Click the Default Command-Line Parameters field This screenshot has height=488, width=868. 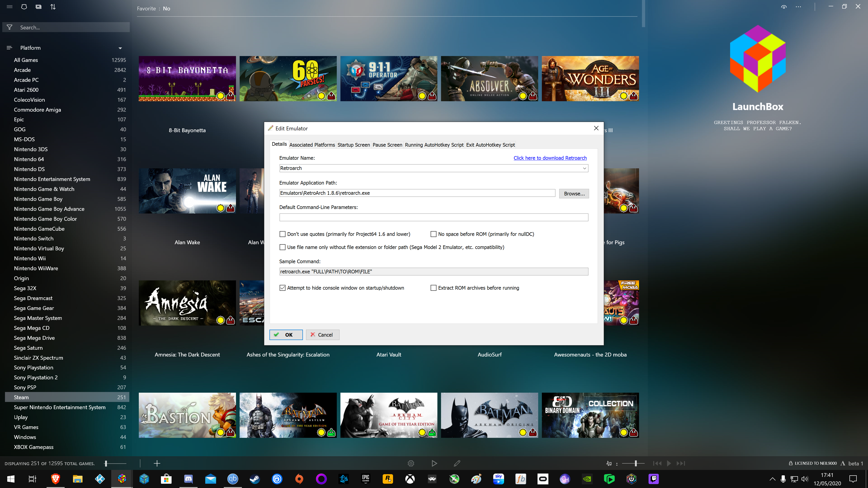434,218
